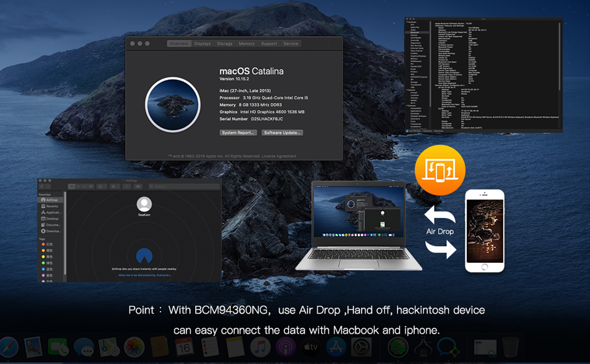This screenshot has height=364, width=590.
Task: Open the yellow Notes app in Dock
Action: (x=235, y=347)
